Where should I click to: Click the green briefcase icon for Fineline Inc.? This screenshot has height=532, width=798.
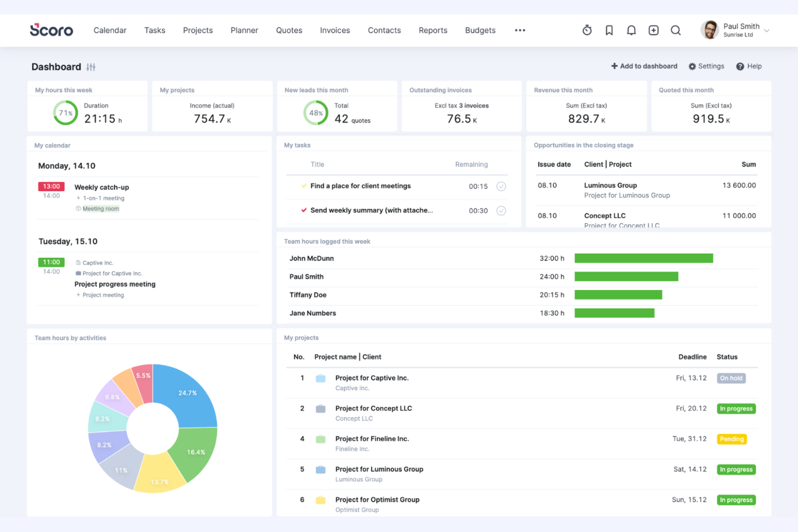pos(321,439)
